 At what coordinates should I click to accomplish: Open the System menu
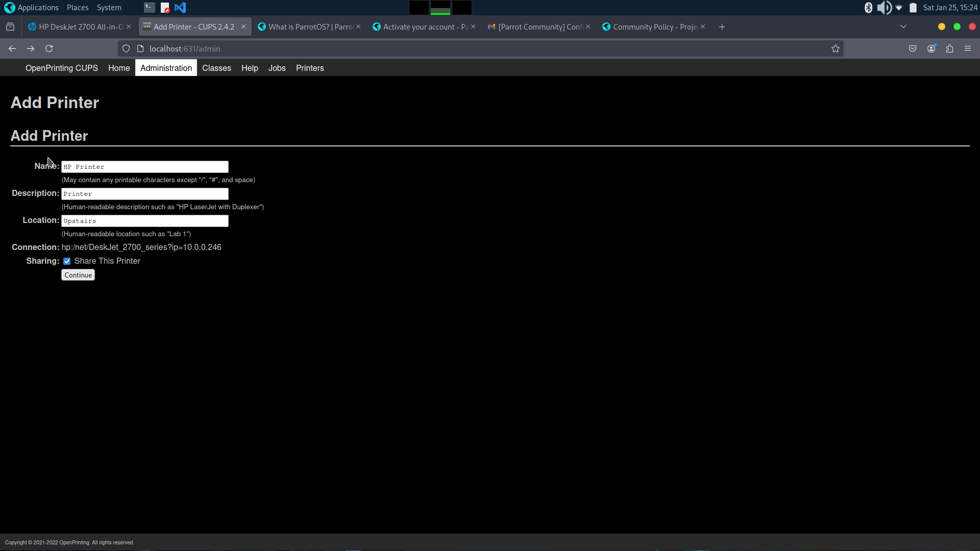[109, 8]
